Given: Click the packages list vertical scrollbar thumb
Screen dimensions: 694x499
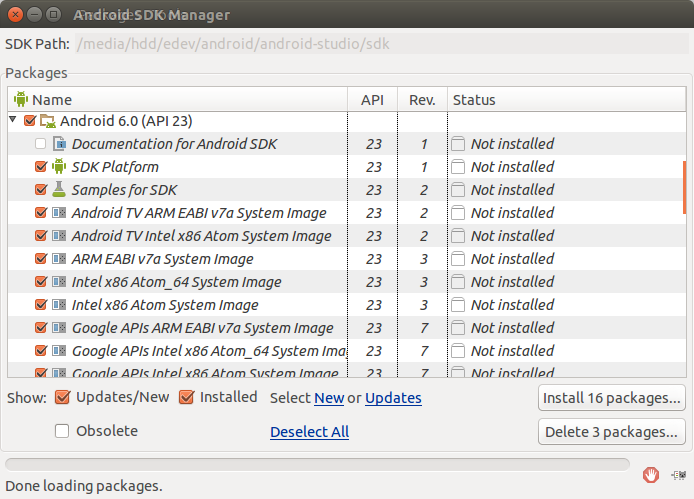Looking at the screenshot, I should point(684,188).
